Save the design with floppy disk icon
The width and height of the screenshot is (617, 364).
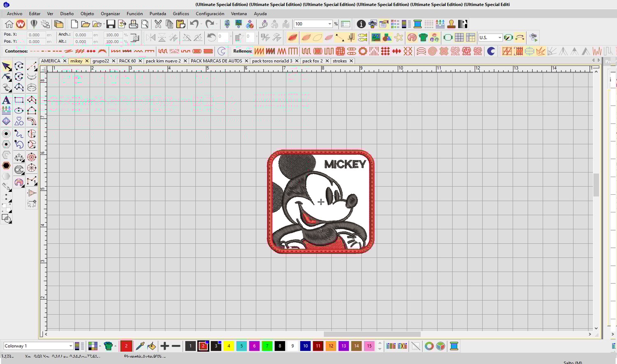111,24
